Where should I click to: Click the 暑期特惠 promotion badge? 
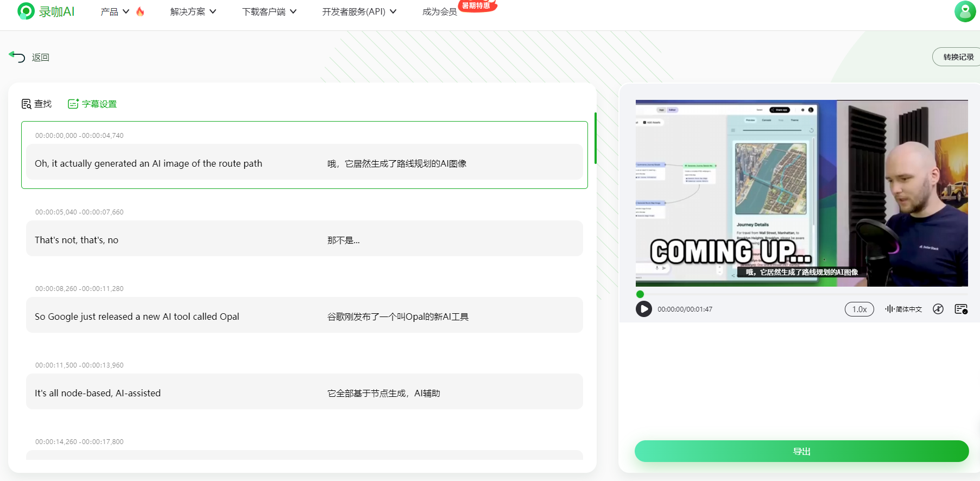coord(477,5)
